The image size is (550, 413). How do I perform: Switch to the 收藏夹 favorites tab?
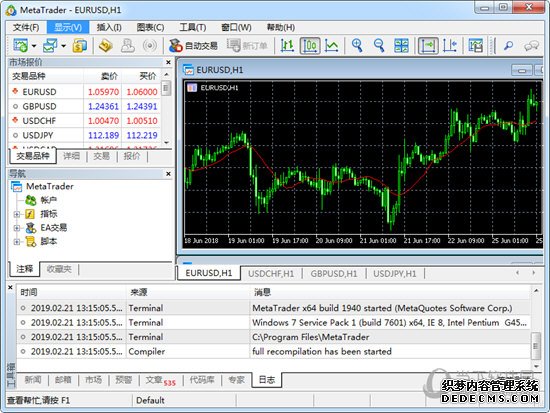(59, 269)
